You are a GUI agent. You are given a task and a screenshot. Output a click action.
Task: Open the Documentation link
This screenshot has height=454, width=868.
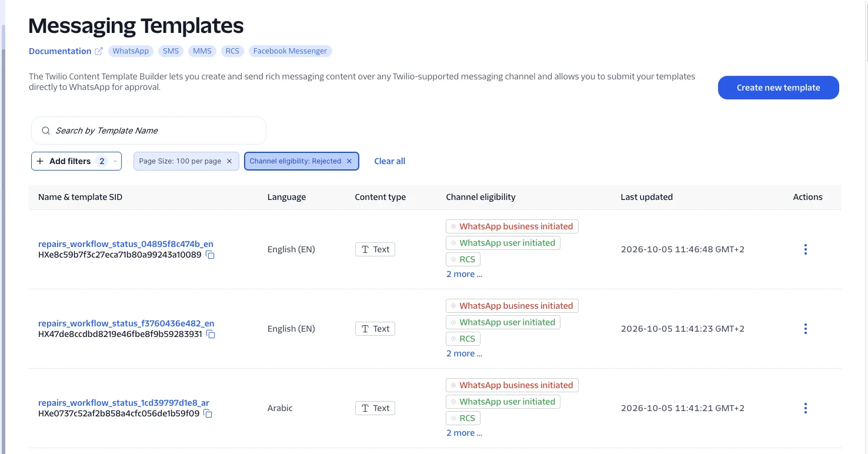(60, 51)
